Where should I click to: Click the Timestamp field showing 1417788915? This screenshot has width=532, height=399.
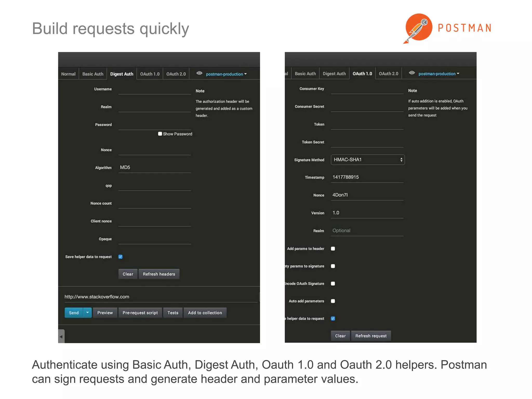tap(367, 177)
